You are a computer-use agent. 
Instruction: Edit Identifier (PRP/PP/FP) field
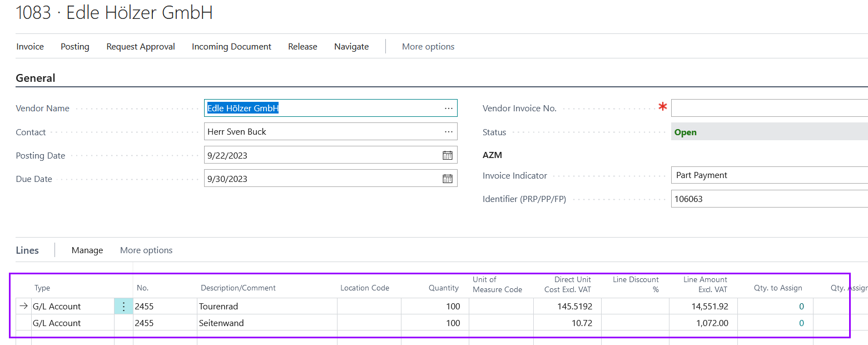[770, 199]
